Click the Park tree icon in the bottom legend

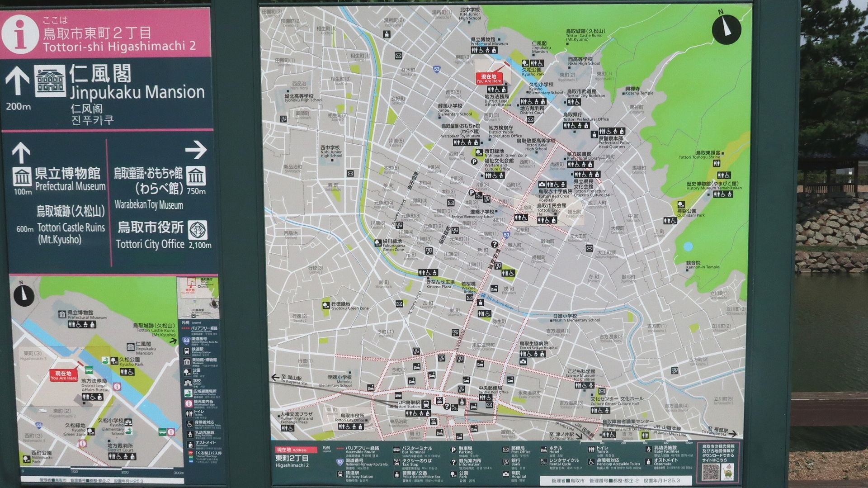pyautogui.click(x=453, y=474)
